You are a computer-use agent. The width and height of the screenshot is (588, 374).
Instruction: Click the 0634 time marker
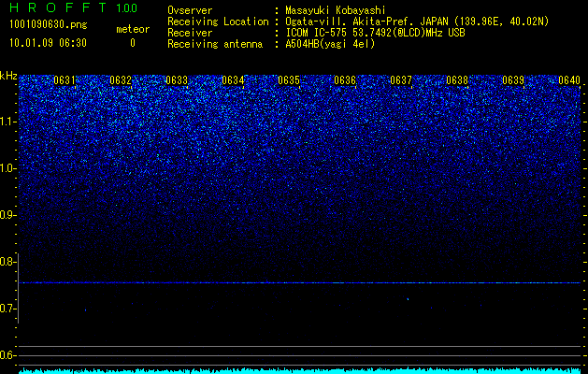point(233,80)
